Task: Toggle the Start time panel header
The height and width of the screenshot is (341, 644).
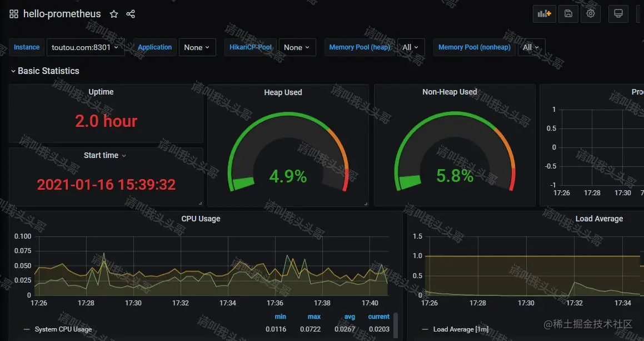Action: tap(101, 155)
